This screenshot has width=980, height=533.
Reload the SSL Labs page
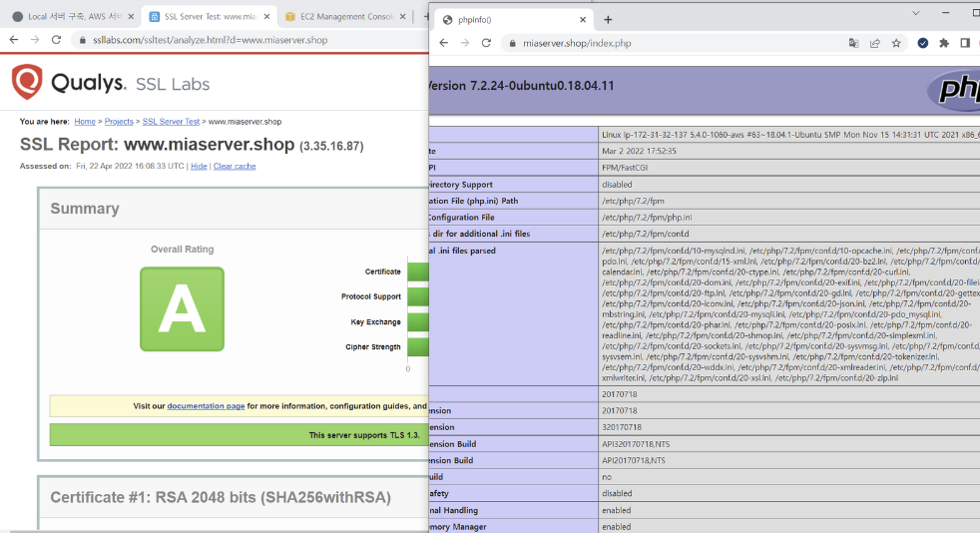tap(56, 39)
